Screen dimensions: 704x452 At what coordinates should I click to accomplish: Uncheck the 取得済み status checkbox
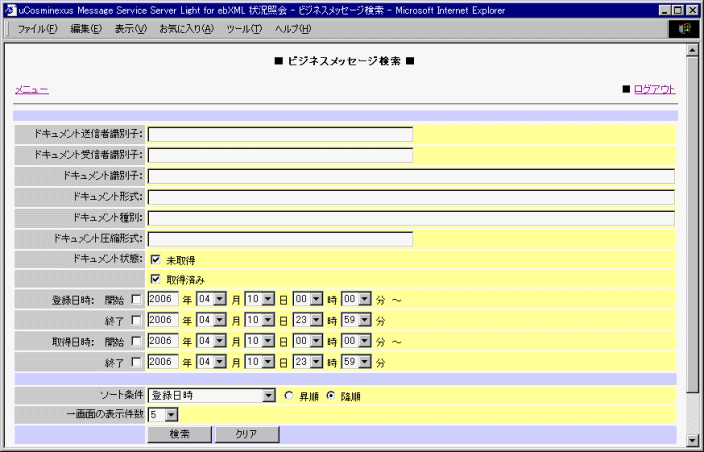156,279
